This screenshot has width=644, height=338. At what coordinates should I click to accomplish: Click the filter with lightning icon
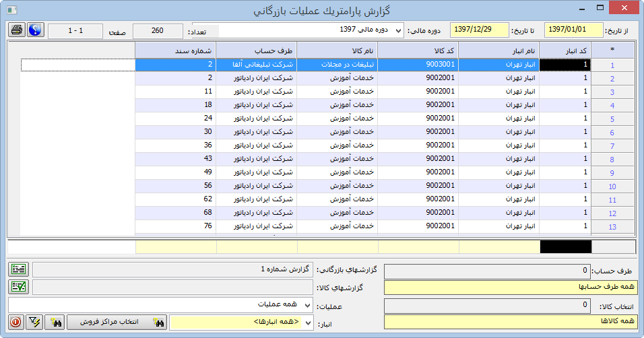tap(34, 322)
